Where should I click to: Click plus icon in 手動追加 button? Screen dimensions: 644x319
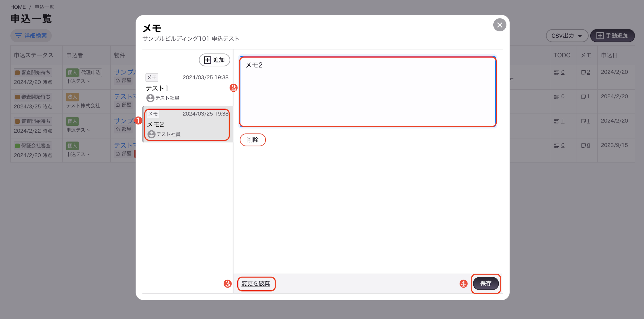[600, 36]
